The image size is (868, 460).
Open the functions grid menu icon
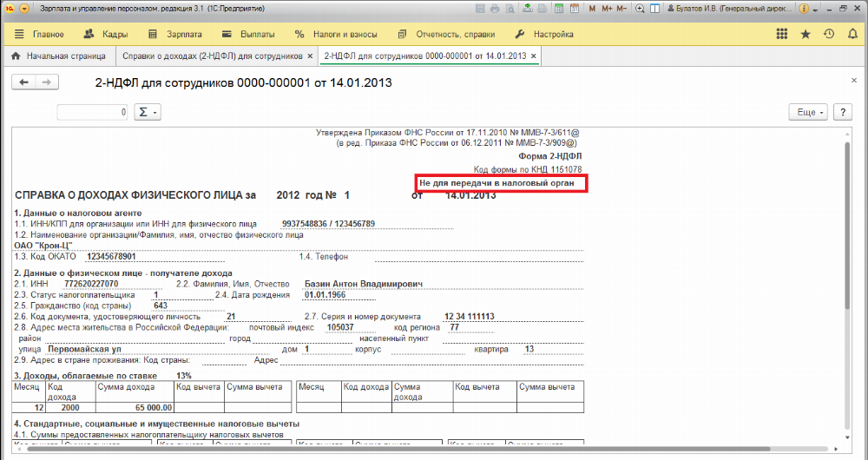point(782,34)
